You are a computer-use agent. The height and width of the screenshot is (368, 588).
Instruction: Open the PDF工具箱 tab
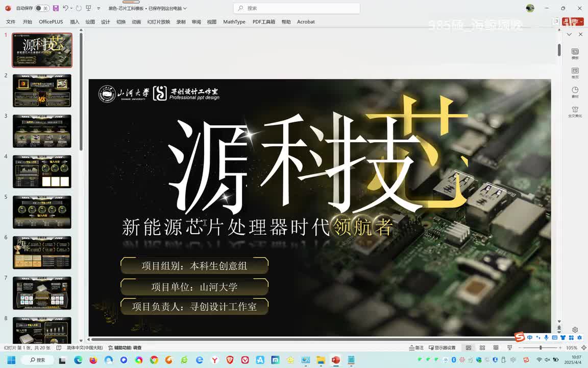tap(263, 22)
